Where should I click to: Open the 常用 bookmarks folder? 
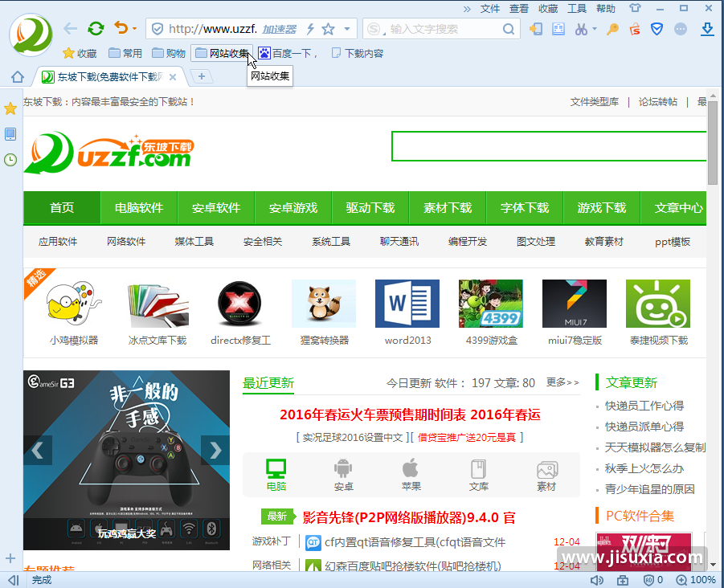coord(125,53)
